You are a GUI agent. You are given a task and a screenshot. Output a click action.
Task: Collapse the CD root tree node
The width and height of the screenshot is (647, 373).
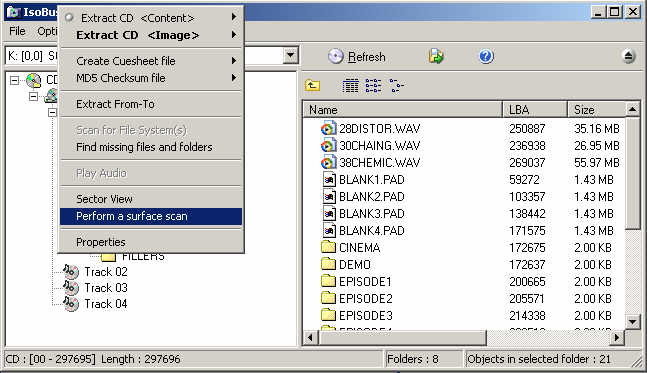14,80
